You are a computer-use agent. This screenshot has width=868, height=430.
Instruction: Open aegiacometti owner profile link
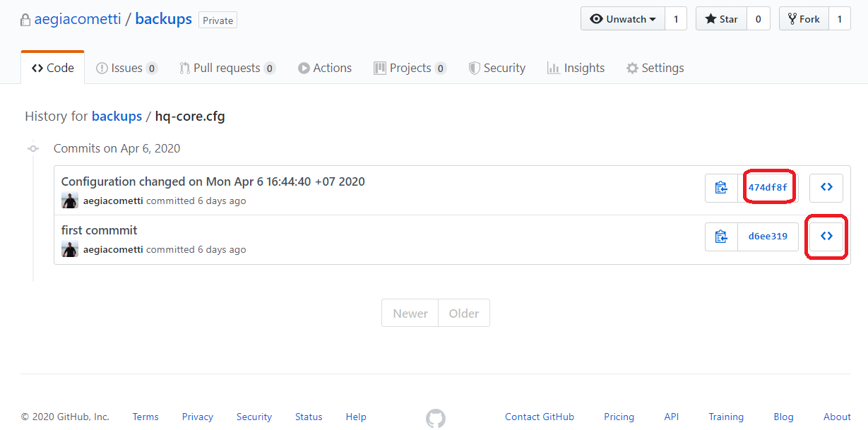pyautogui.click(x=78, y=19)
